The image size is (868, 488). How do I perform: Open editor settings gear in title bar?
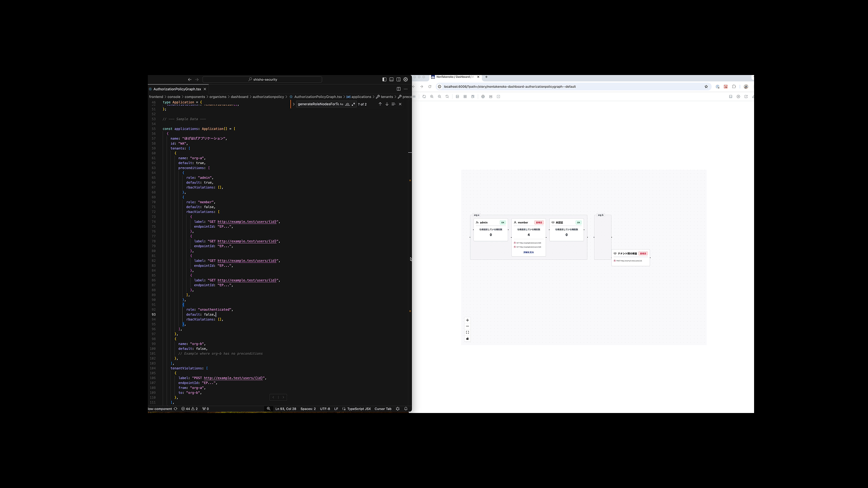tap(406, 80)
